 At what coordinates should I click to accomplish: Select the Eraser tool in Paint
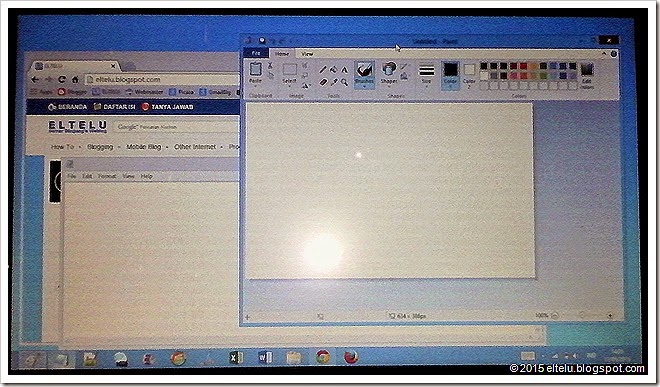(323, 82)
